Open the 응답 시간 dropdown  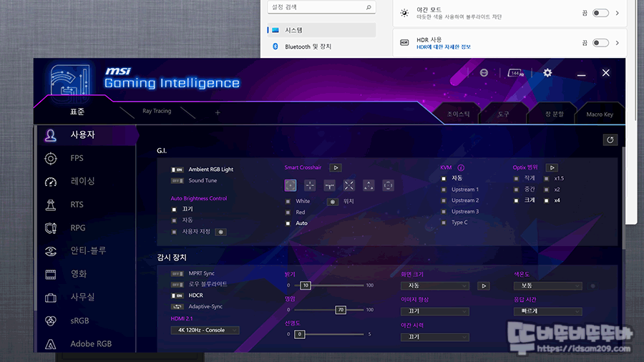point(548,311)
